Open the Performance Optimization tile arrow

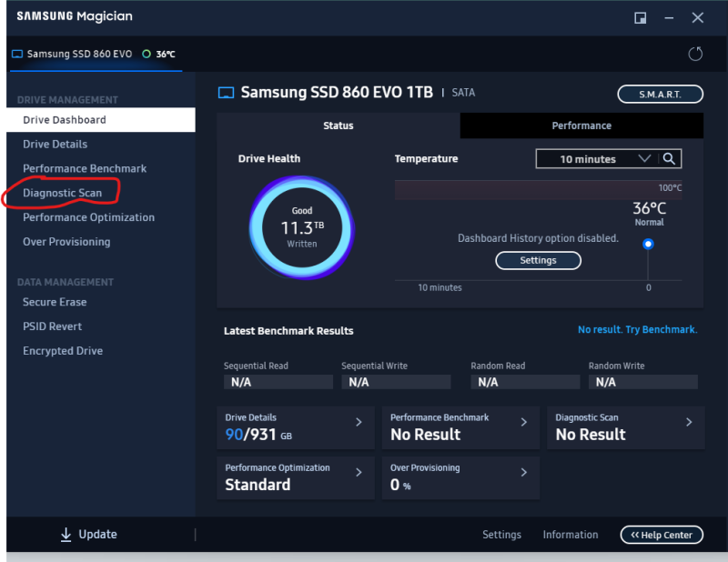[359, 472]
